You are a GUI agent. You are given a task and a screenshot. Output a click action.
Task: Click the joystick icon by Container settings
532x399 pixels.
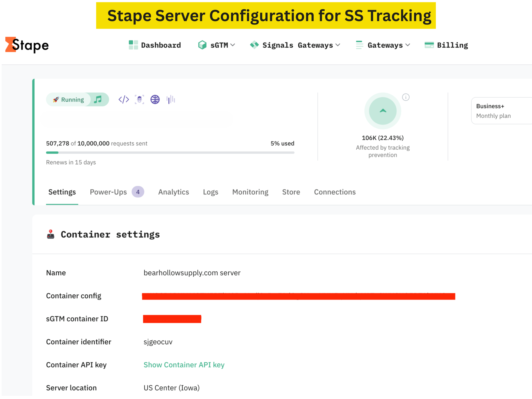pos(50,234)
